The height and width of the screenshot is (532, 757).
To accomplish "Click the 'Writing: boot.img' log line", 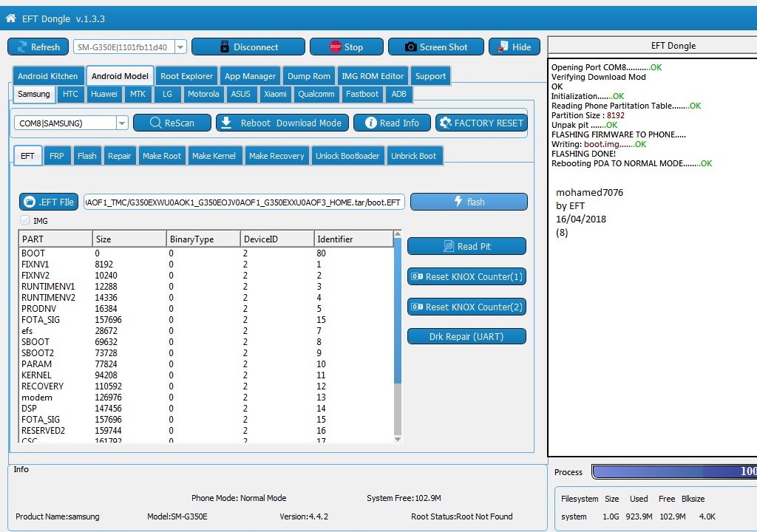I will [x=599, y=144].
